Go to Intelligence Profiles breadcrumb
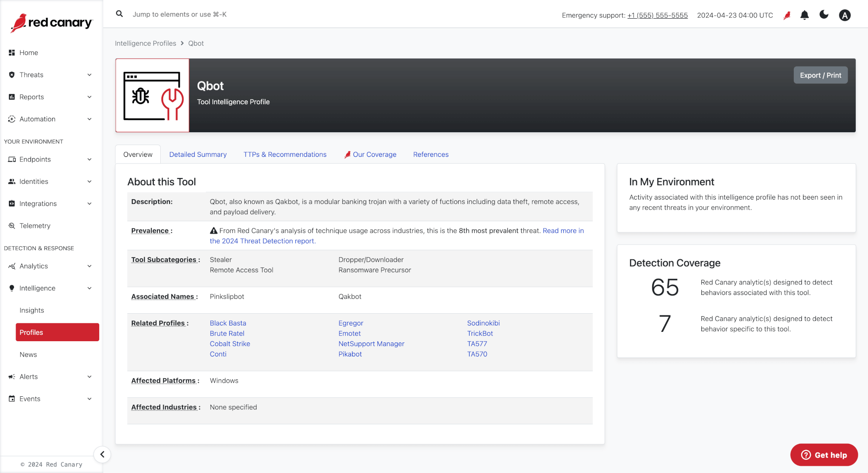This screenshot has height=473, width=868. tap(145, 43)
